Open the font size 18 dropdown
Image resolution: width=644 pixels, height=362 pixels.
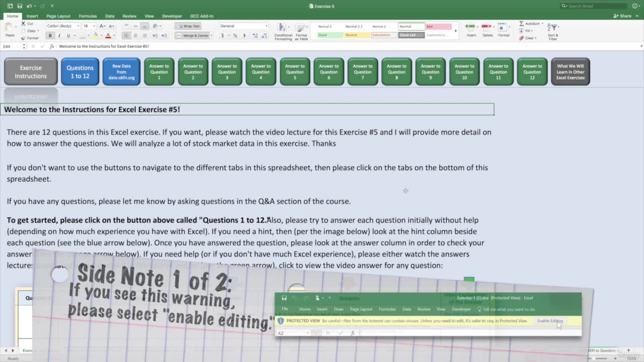click(94, 26)
